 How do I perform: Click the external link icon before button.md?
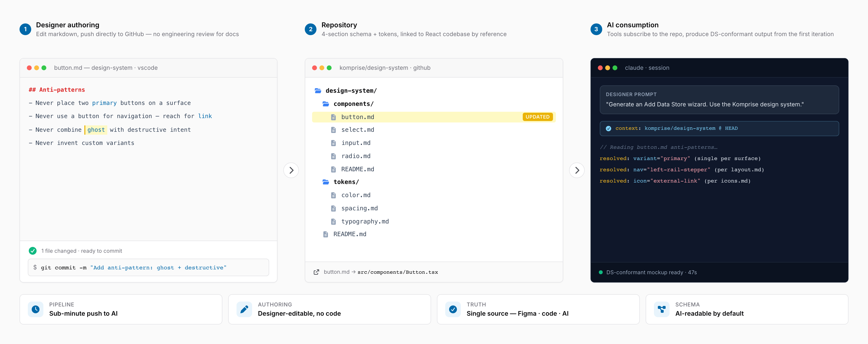click(316, 272)
